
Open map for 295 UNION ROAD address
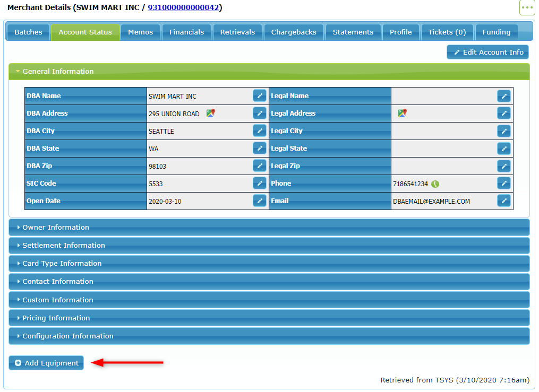click(210, 113)
